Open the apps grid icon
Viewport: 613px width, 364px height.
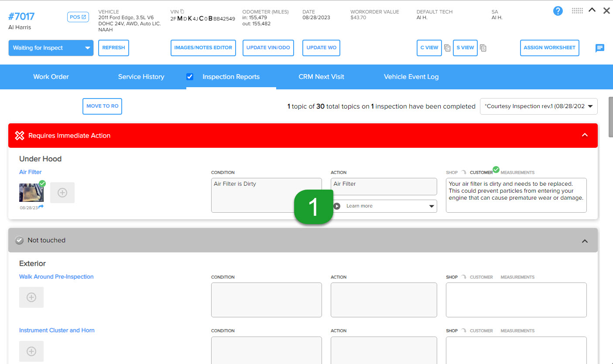click(577, 10)
